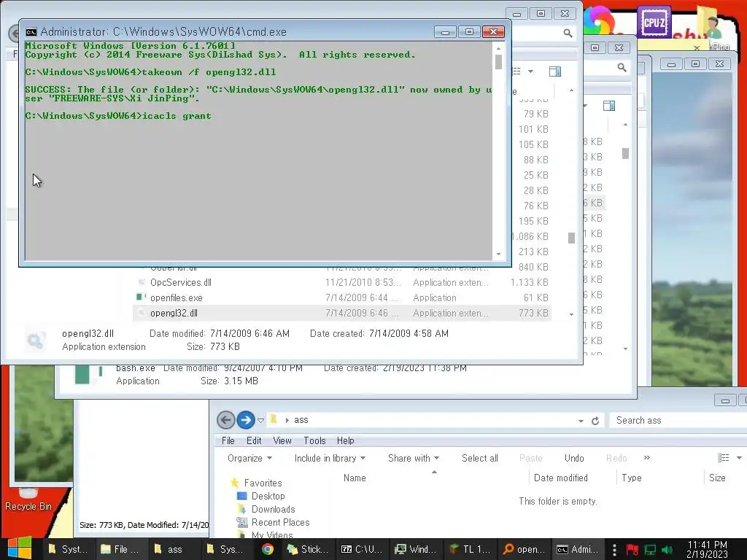Sort by Type column header
Image resolution: width=747 pixels, height=560 pixels.
pos(631,478)
